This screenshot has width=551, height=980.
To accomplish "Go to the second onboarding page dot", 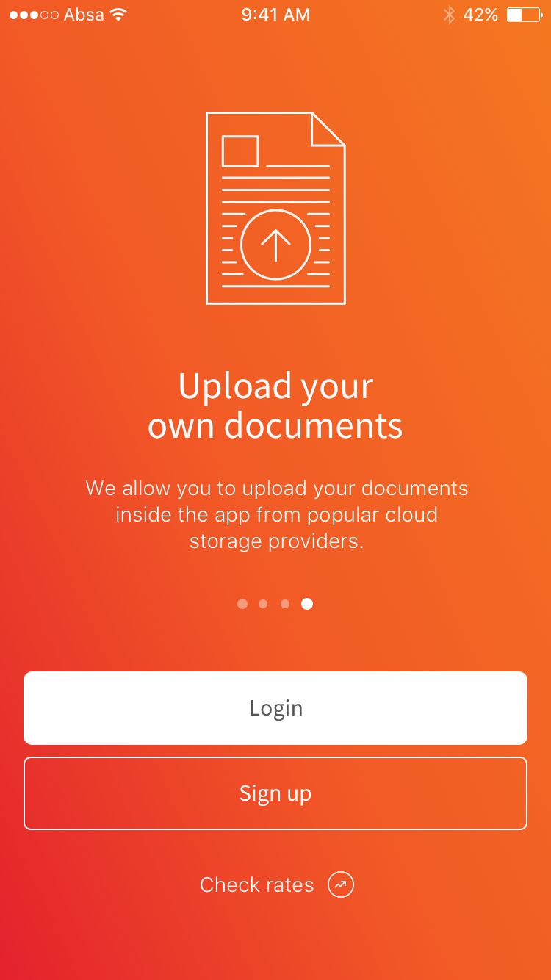I will 263,604.
